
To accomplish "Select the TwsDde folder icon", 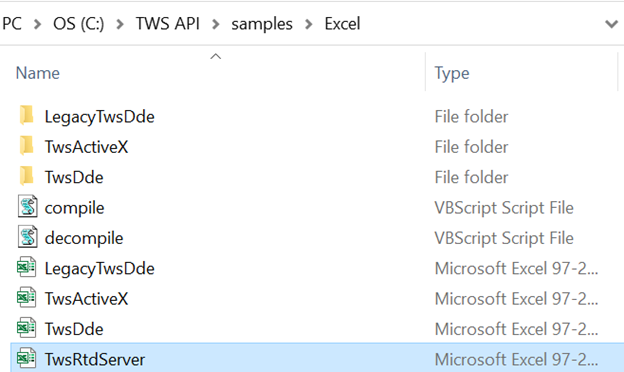I will [27, 176].
